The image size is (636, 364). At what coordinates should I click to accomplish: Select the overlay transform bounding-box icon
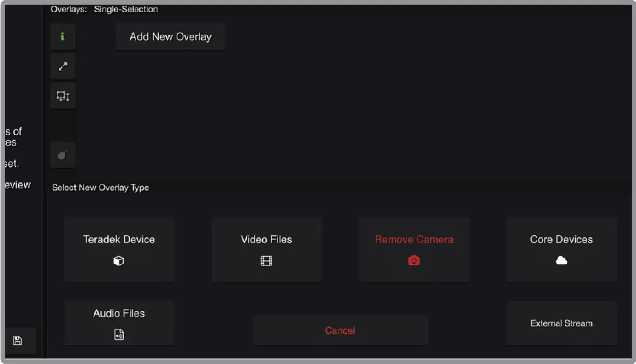(x=63, y=96)
